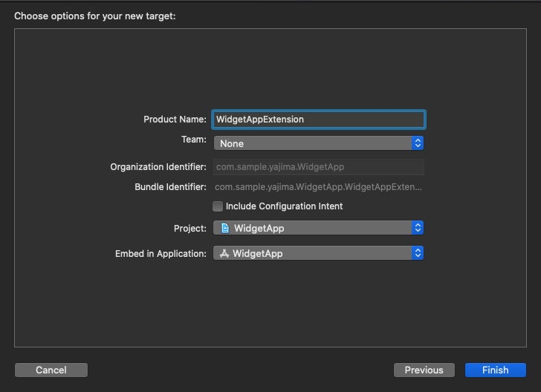
Task: Click the Finish button
Action: [496, 370]
